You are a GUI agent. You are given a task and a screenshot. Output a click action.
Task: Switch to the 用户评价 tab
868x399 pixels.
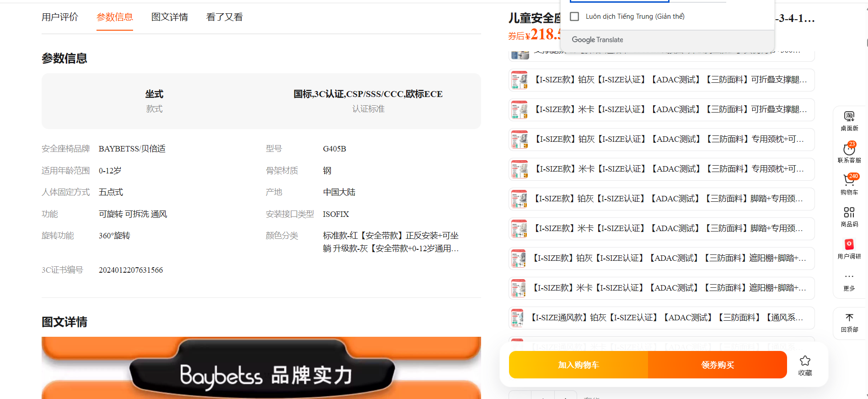(60, 17)
